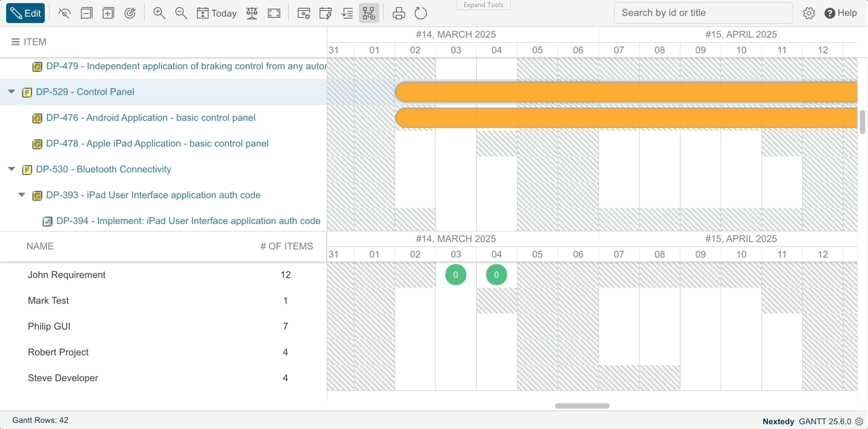This screenshot has height=429, width=868.
Task: Reload the Gantt data
Action: (x=420, y=13)
